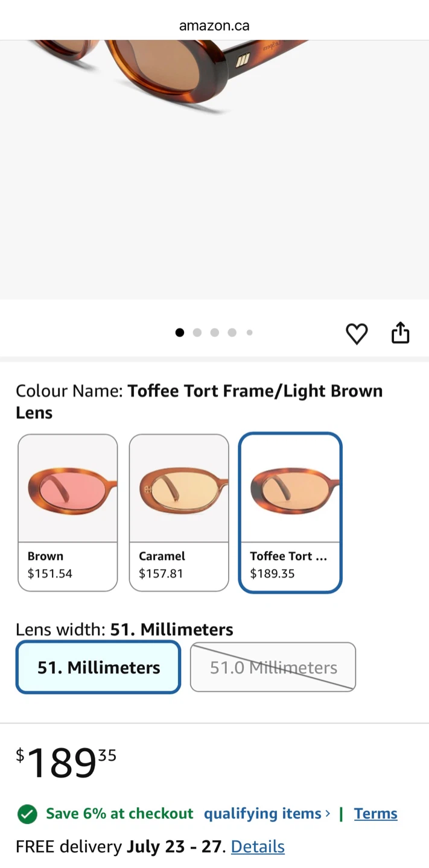429x868 pixels.
Task: Select the unavailable 51.0 Millimeters option
Action: (273, 667)
